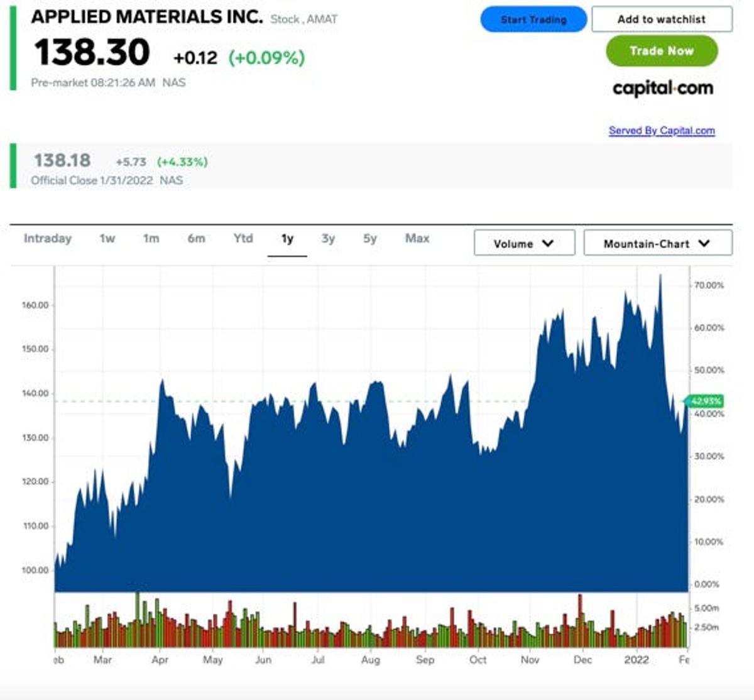Open the Served By Capital.com link
Image resolution: width=754 pixels, height=700 pixels.
tap(662, 130)
